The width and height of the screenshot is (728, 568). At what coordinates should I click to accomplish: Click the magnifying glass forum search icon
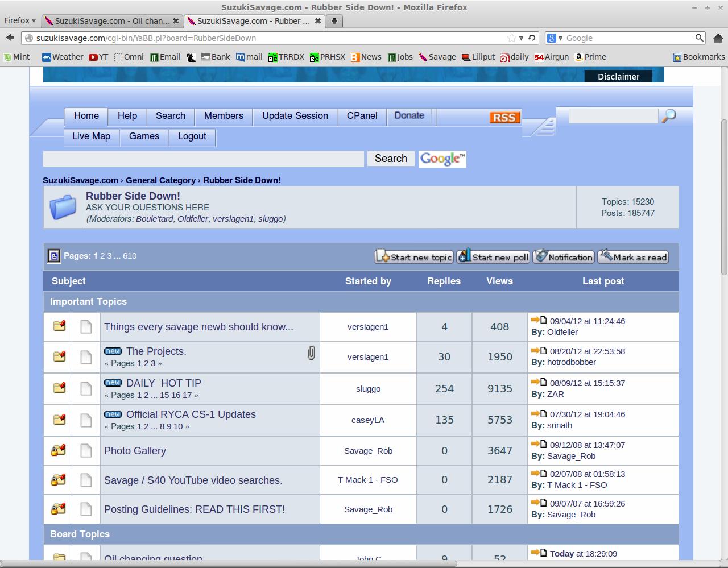click(669, 116)
